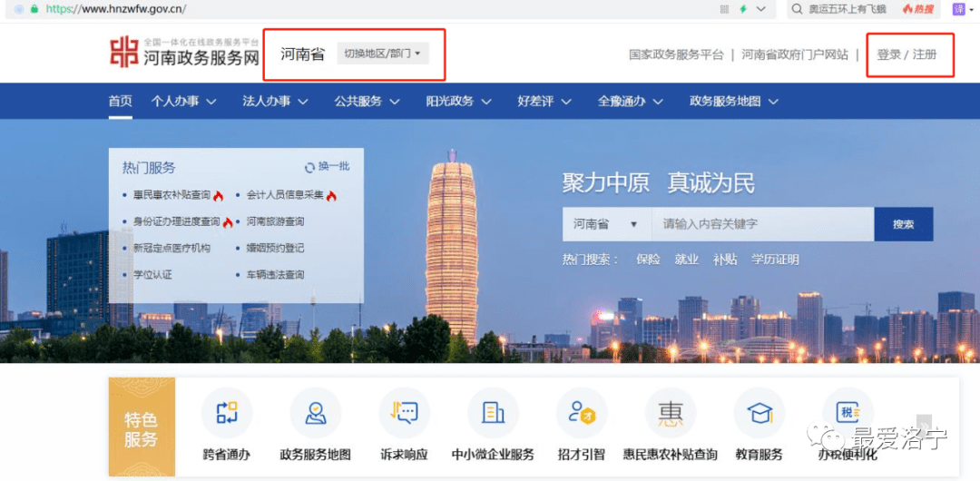Click the 登录 link
The image size is (980, 481).
888,54
